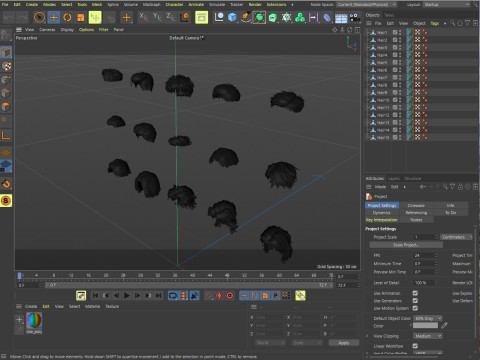Open the Scale mode dropdown in coordinates
The image size is (480, 360).
306,343
